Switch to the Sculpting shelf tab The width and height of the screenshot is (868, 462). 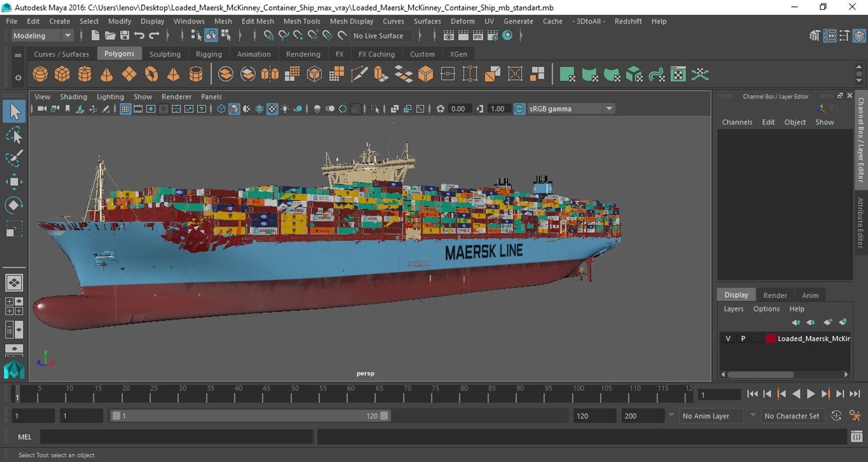tap(165, 54)
